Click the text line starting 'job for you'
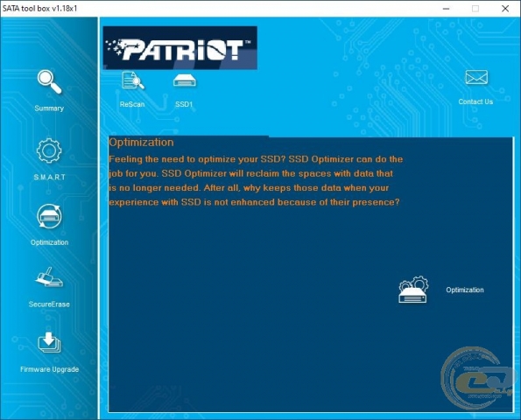The width and height of the screenshot is (521, 420). [250, 173]
